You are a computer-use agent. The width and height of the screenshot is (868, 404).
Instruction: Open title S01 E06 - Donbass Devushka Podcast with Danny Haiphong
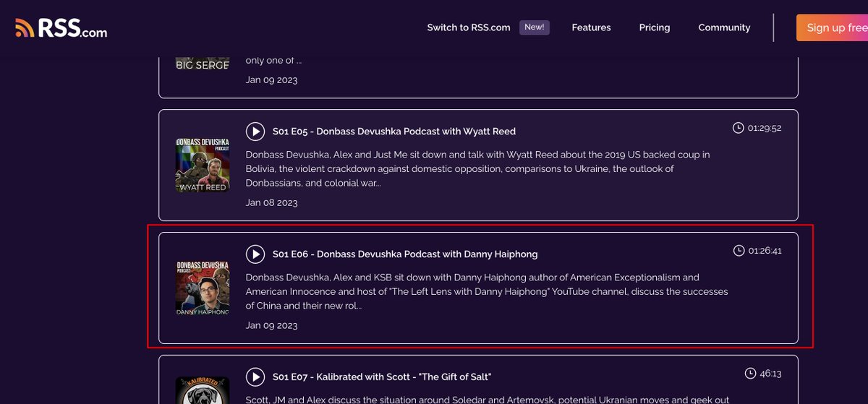(405, 254)
